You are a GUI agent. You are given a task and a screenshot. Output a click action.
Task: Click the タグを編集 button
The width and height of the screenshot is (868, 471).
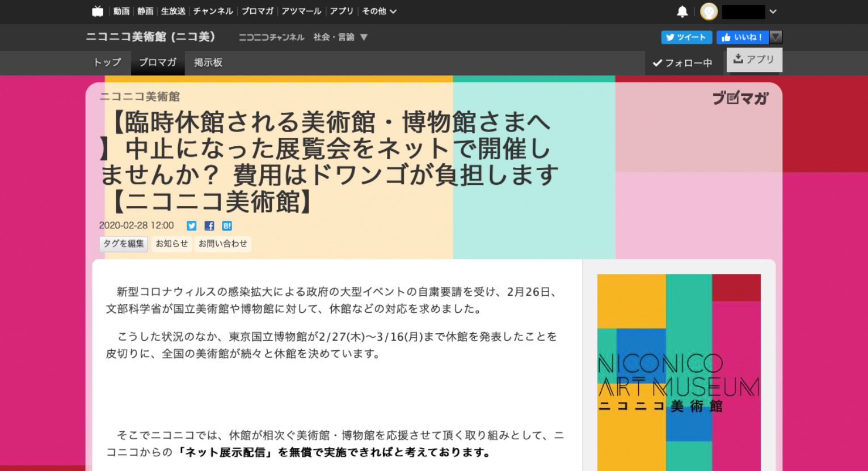pyautogui.click(x=124, y=244)
